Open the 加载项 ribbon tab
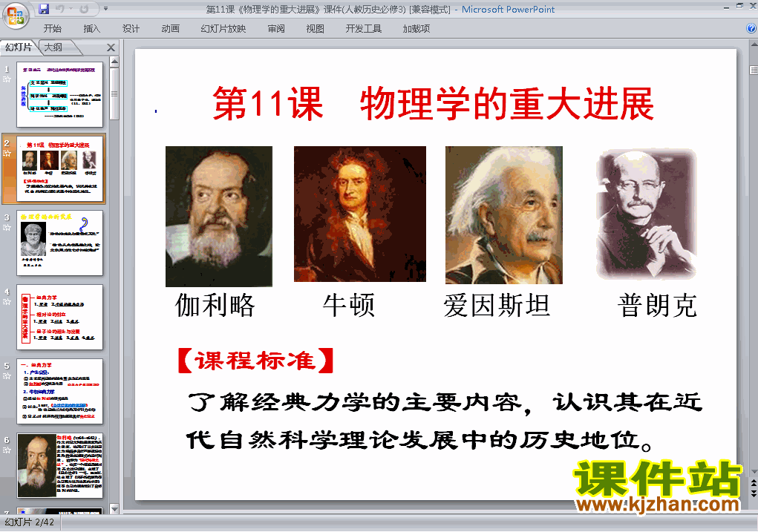Image resolution: width=758 pixels, height=532 pixels. tap(416, 28)
